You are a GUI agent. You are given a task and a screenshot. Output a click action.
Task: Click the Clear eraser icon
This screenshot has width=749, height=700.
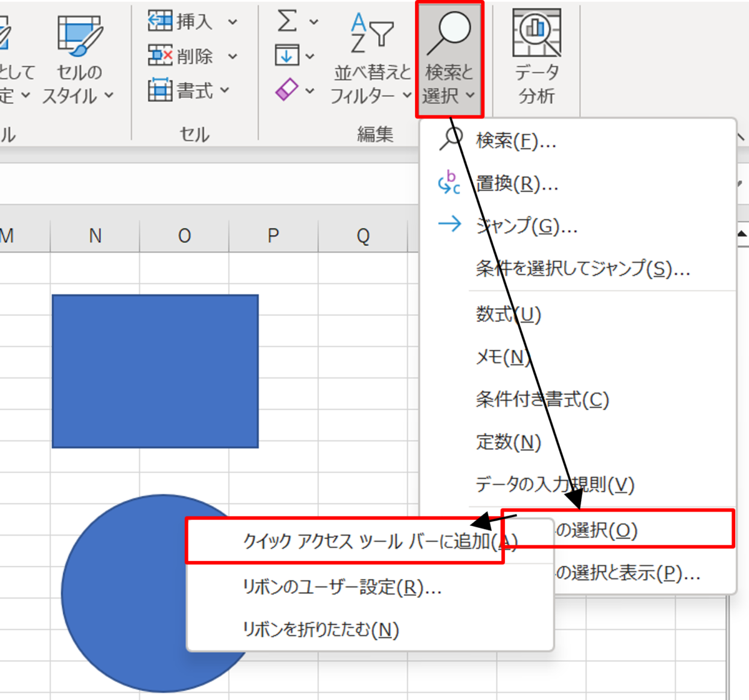click(286, 90)
